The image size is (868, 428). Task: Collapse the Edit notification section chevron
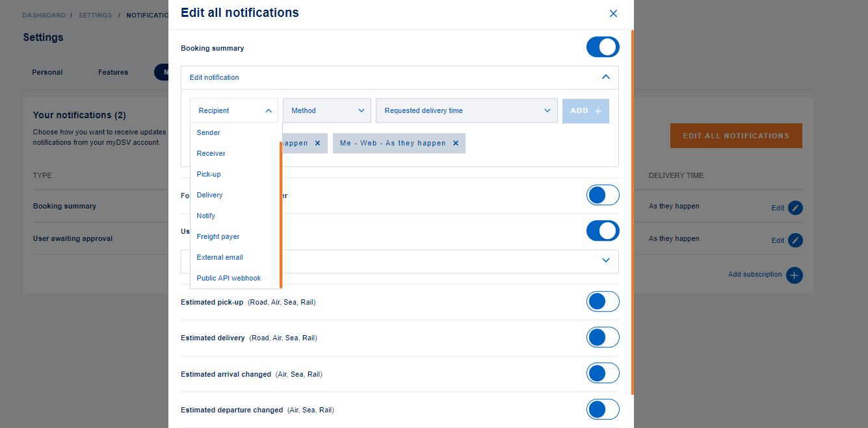pos(605,77)
